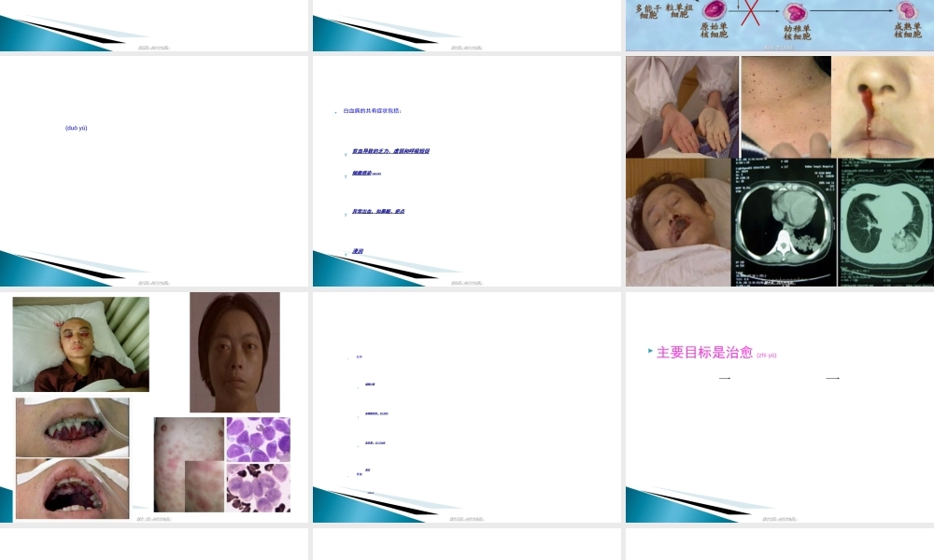Viewport: 934px width, 560px height.
Task: Click the 原始单核细胞 cell illustration in the diagram
Action: pos(713,12)
